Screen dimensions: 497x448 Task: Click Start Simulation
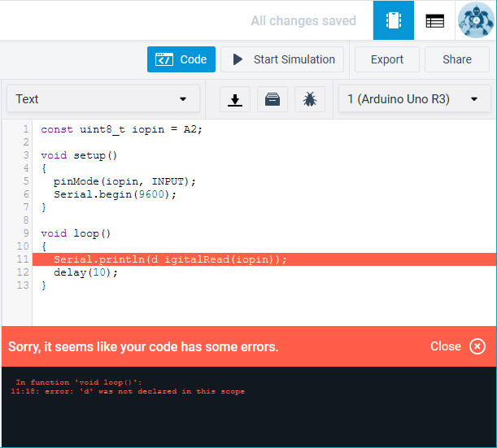(x=282, y=59)
